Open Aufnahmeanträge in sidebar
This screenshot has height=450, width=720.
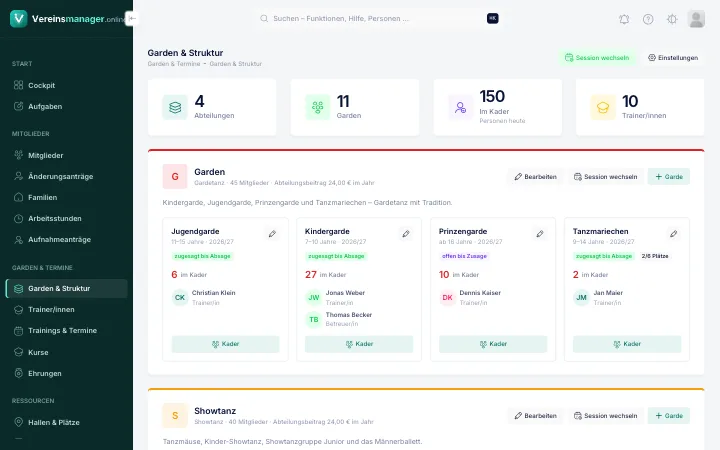click(x=67, y=240)
